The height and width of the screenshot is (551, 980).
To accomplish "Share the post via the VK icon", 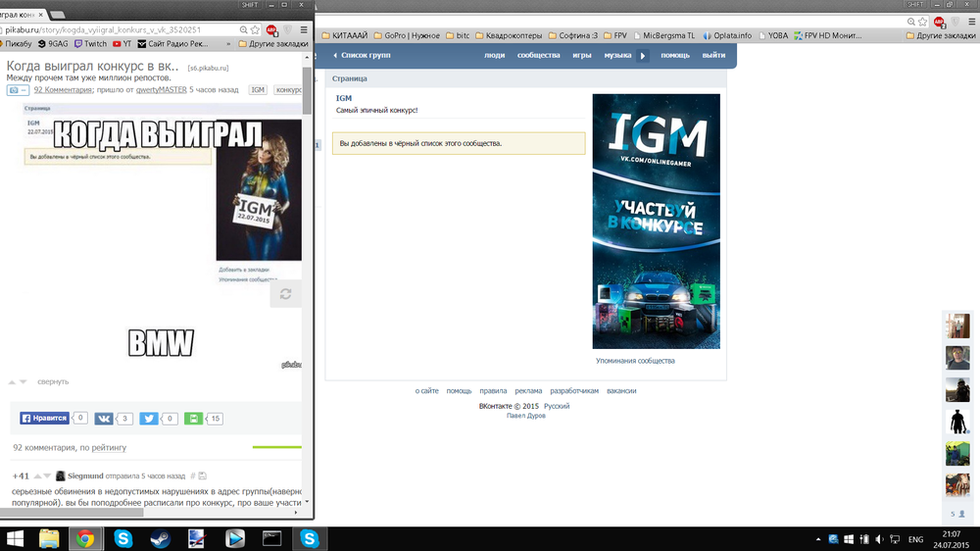I will [104, 419].
